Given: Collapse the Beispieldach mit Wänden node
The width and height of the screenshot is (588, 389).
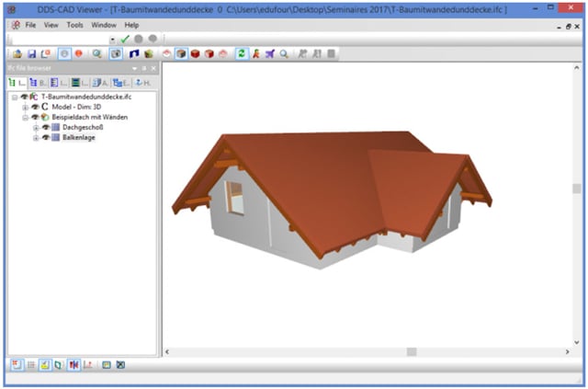Looking at the screenshot, I should tap(25, 118).
